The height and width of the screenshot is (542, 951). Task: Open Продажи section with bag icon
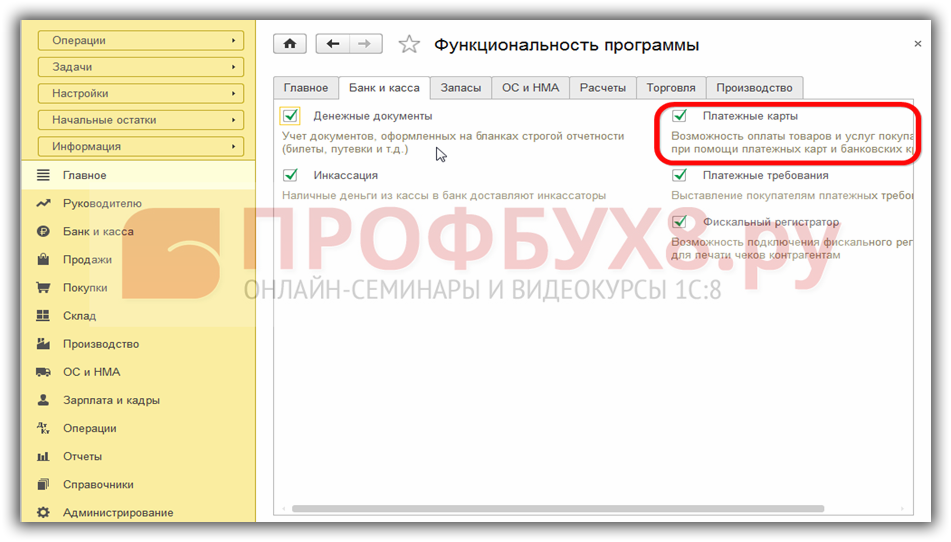[x=86, y=260]
